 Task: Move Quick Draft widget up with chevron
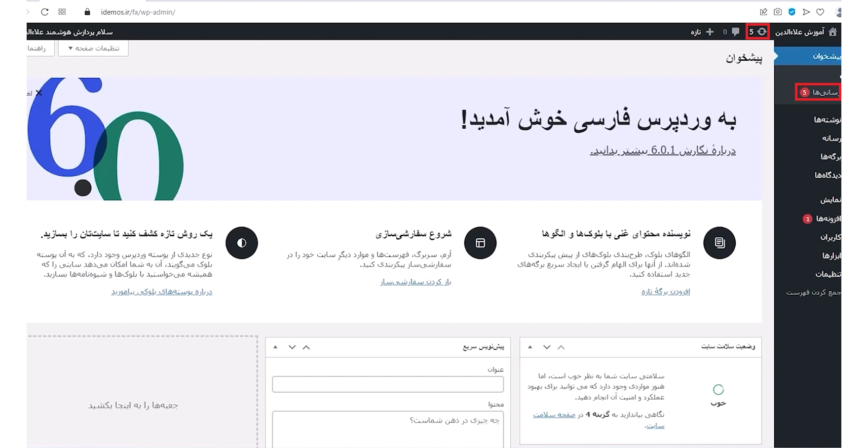pos(306,347)
